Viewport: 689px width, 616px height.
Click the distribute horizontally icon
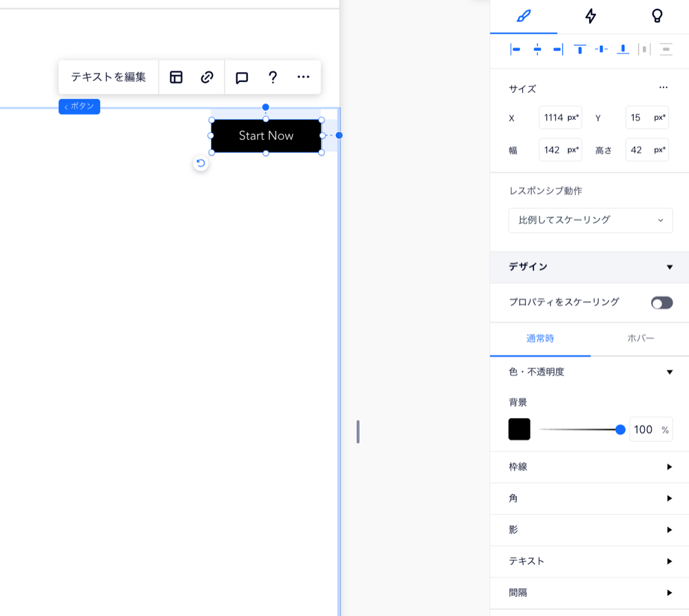pos(644,49)
